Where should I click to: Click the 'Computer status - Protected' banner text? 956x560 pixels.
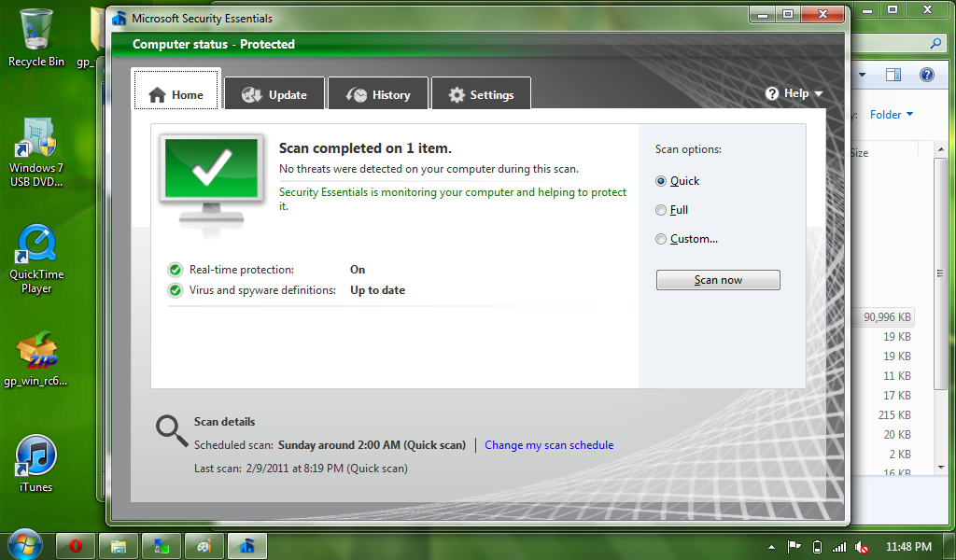pyautogui.click(x=214, y=44)
